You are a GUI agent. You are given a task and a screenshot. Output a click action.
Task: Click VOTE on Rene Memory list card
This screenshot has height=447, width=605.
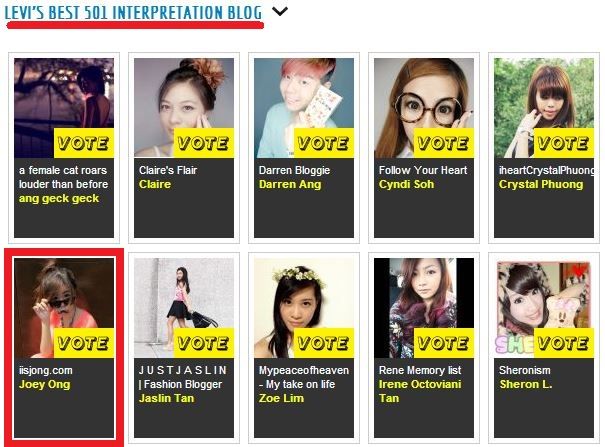coord(444,343)
